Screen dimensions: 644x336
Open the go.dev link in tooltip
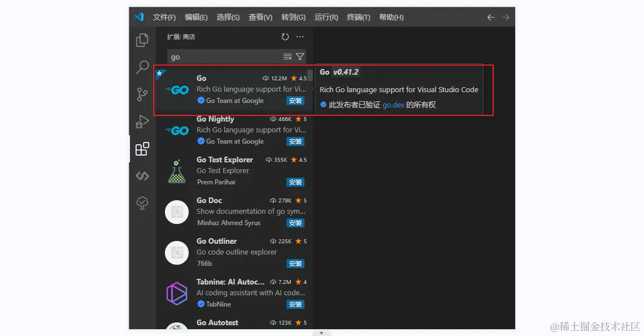click(x=394, y=105)
